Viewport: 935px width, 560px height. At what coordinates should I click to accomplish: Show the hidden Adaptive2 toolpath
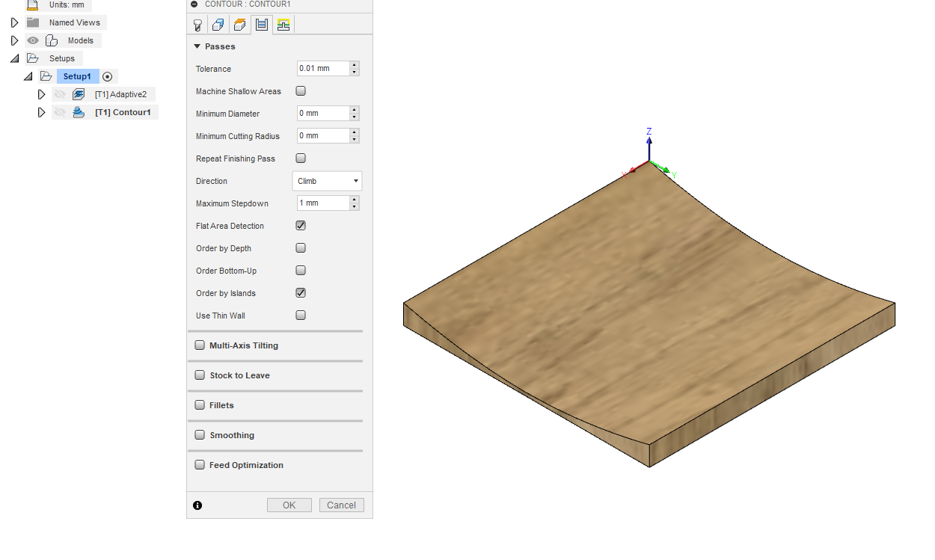60,94
